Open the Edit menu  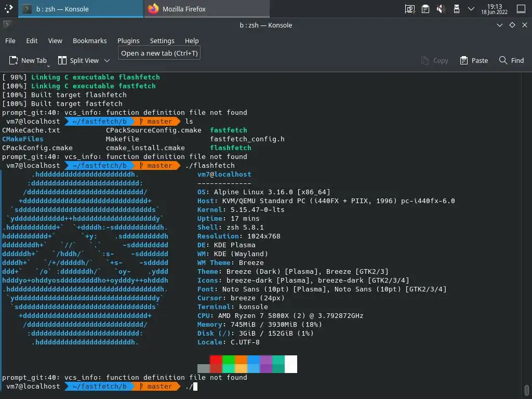pyautogui.click(x=32, y=41)
